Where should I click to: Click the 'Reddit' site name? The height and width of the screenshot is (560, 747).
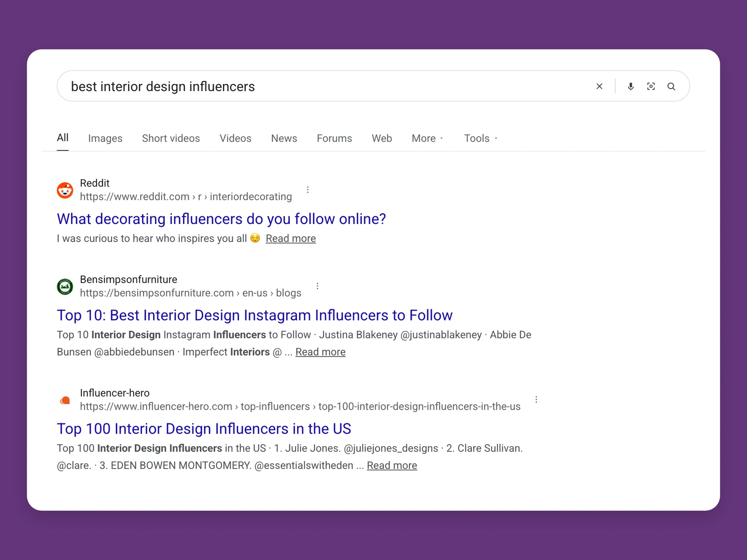click(x=95, y=183)
